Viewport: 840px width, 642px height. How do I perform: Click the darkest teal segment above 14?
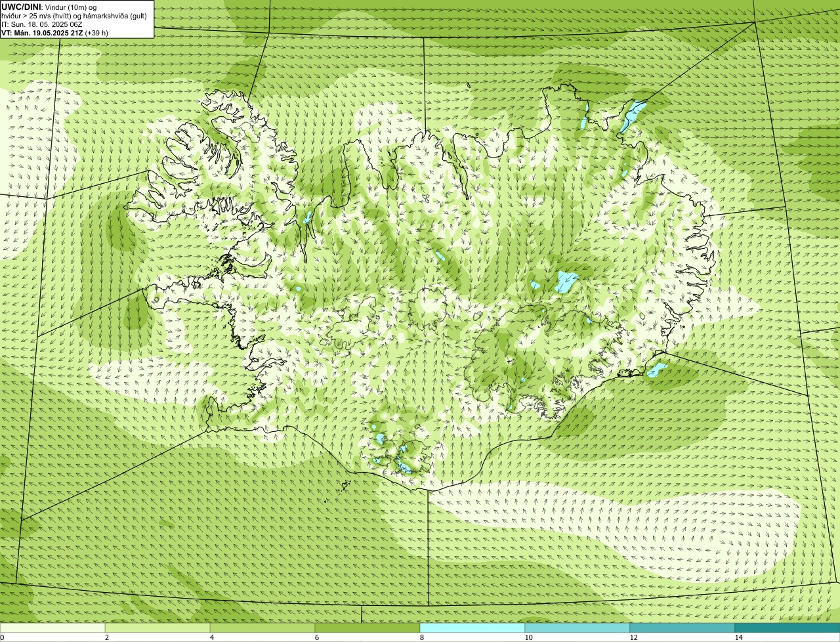[x=787, y=628]
